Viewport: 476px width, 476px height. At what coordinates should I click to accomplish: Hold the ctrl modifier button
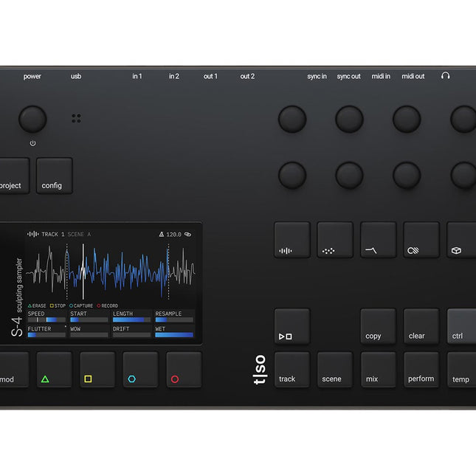461,327
